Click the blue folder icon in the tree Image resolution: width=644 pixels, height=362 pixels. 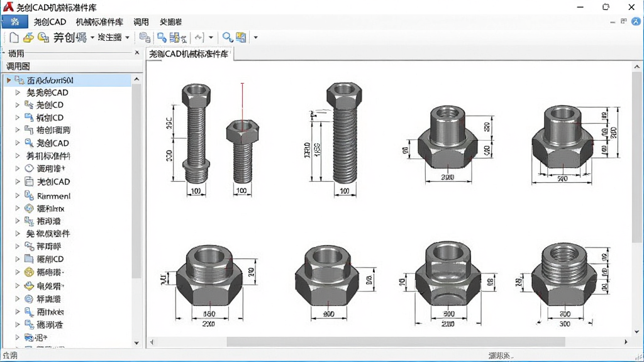coord(29,259)
